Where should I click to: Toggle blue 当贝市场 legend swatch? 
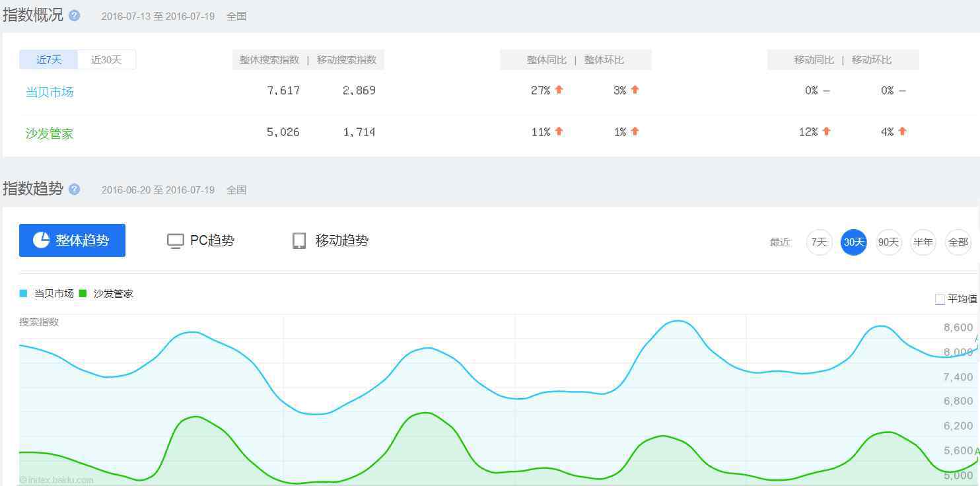(23, 293)
